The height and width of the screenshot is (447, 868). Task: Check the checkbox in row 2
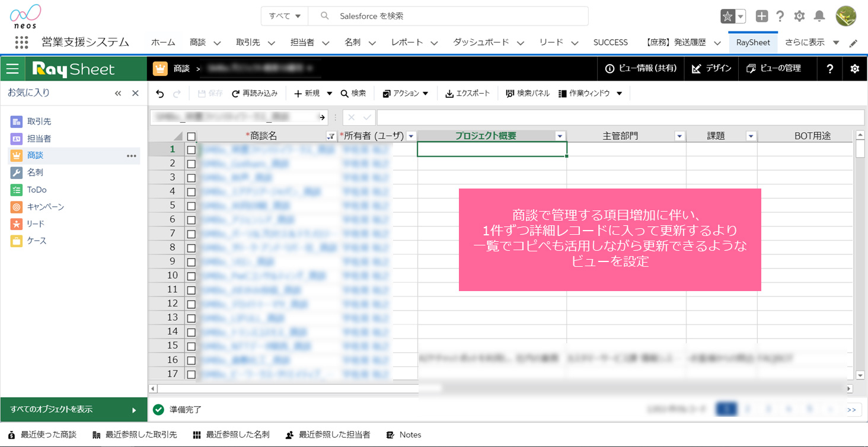coord(191,164)
